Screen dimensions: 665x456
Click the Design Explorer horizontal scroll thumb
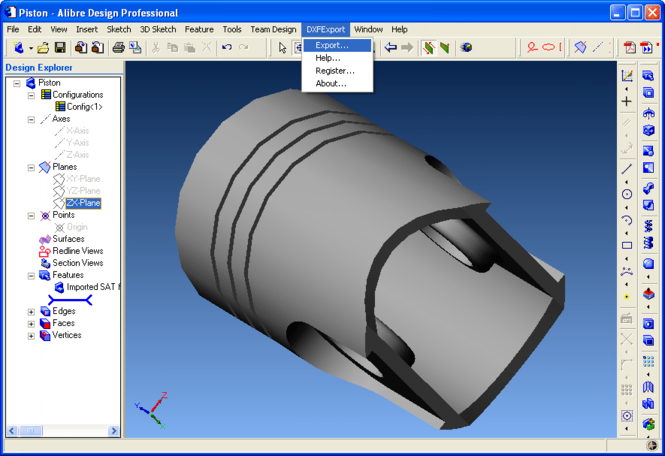[31, 431]
